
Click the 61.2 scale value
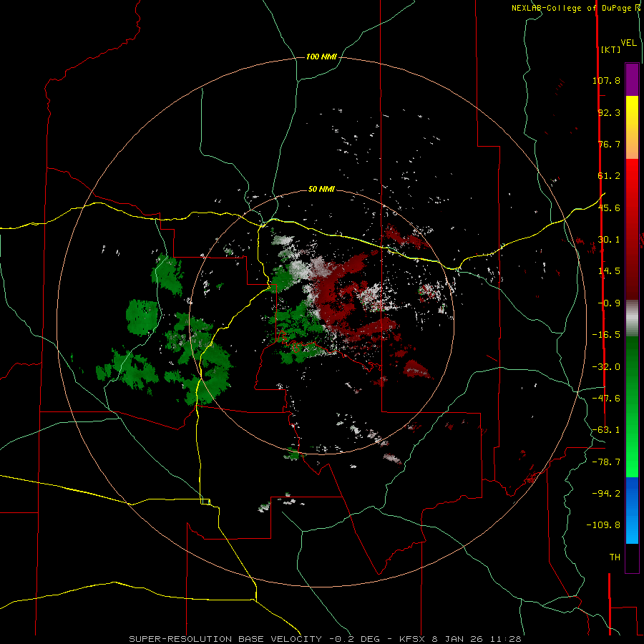609,176
